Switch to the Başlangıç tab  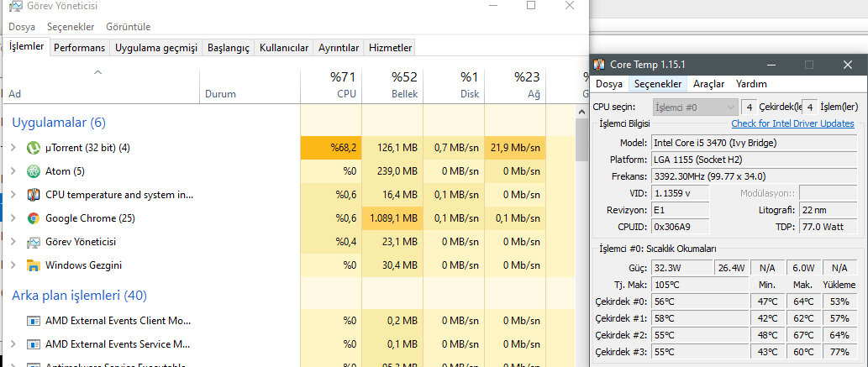pos(229,48)
